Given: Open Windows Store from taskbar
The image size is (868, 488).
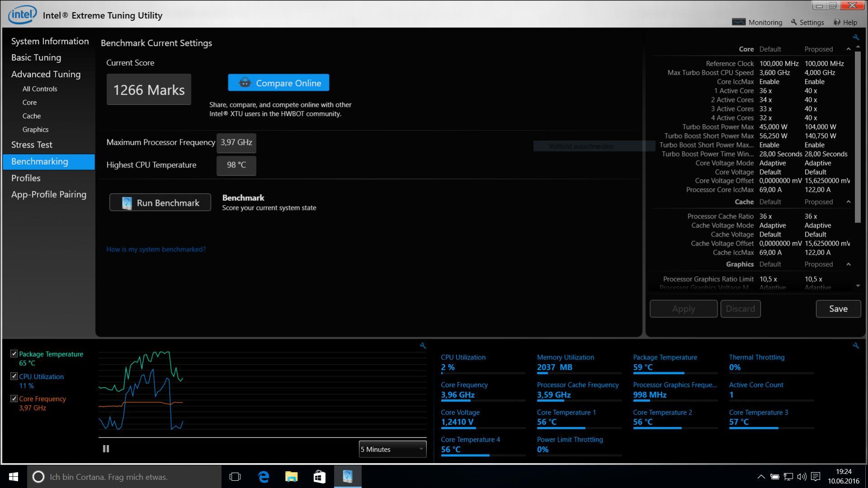Looking at the screenshot, I should pyautogui.click(x=320, y=477).
